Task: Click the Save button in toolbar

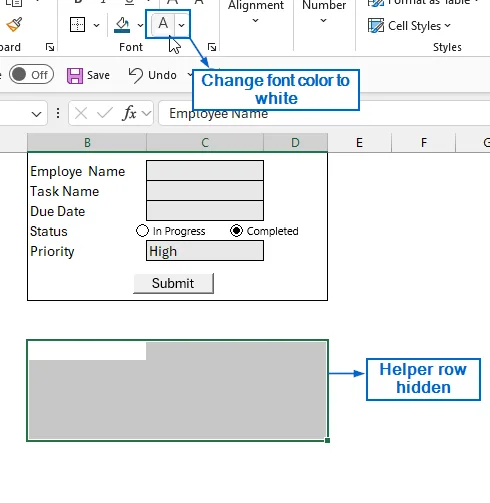Action: 88,75
